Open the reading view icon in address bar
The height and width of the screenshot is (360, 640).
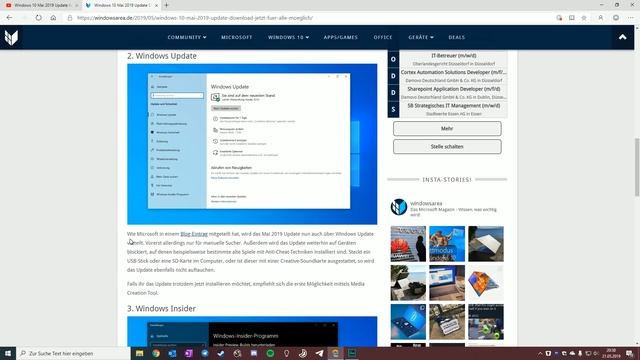tap(571, 18)
